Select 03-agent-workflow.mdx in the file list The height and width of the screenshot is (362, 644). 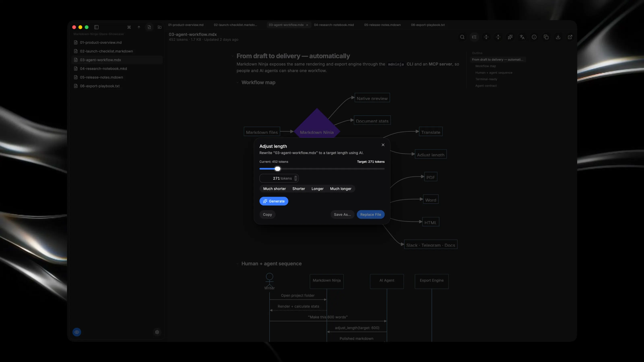point(117,60)
